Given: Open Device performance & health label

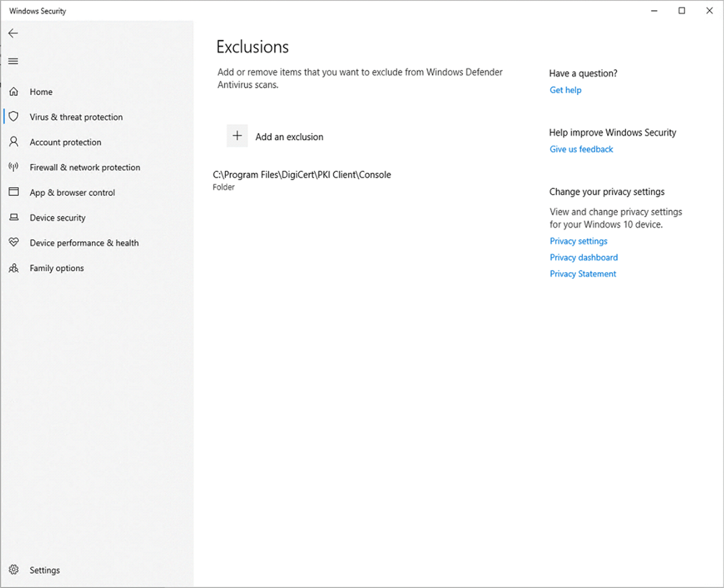Looking at the screenshot, I should [84, 243].
